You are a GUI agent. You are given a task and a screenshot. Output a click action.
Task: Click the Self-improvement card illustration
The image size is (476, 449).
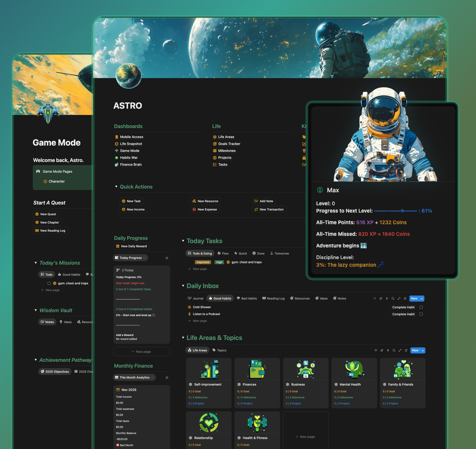point(209,369)
